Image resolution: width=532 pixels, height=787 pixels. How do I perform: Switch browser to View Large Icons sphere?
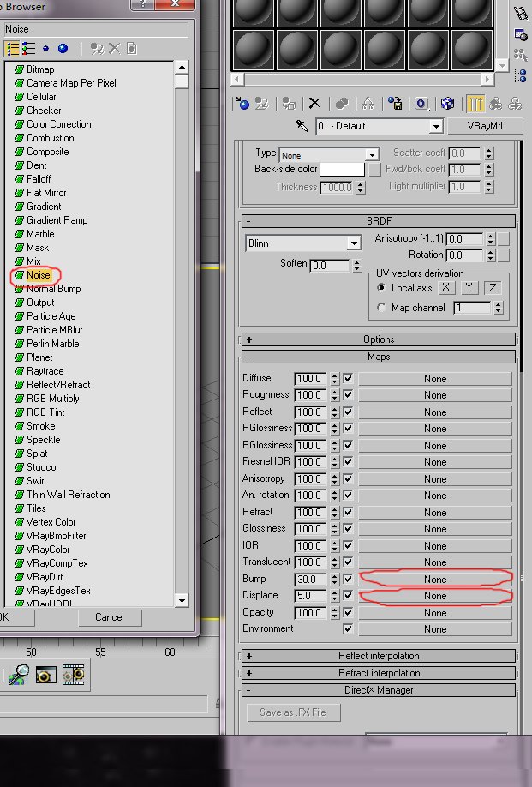(x=63, y=49)
